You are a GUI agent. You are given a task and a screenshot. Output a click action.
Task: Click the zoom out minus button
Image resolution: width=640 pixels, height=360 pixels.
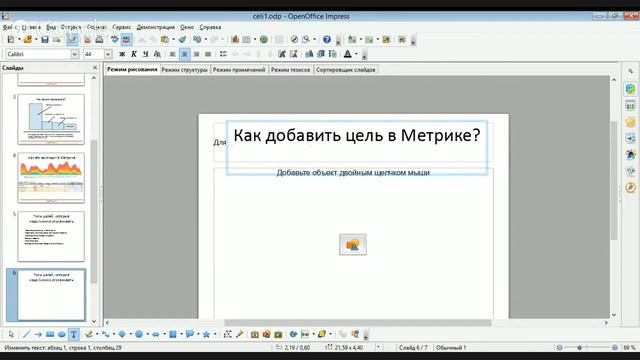pyautogui.click(x=560, y=347)
